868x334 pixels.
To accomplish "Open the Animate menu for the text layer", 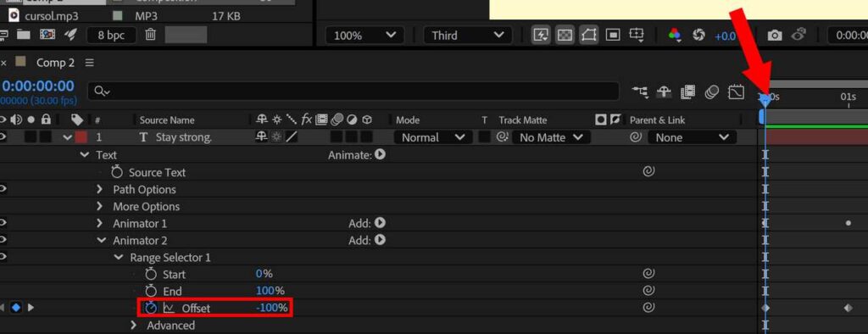I will (x=380, y=154).
